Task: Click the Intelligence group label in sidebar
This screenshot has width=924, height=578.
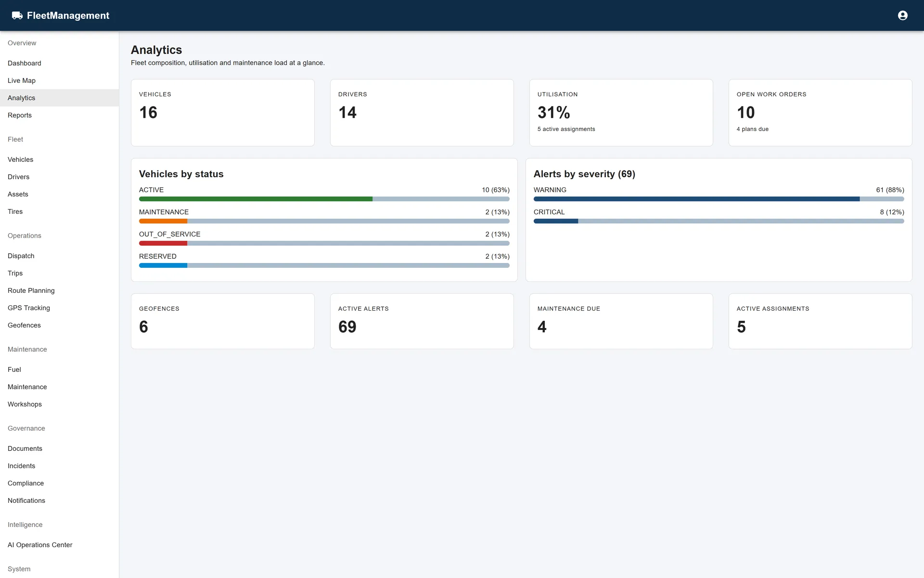Action: pyautogui.click(x=25, y=525)
